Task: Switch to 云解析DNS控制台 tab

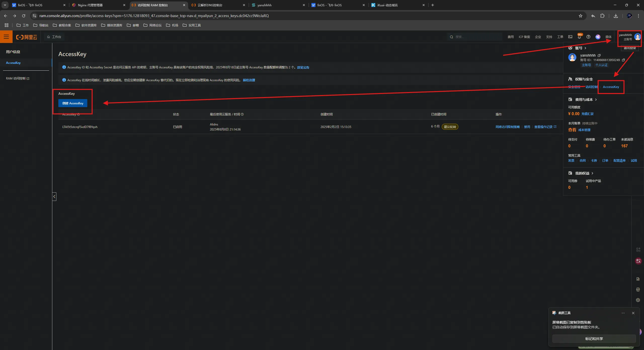Action: coord(218,5)
